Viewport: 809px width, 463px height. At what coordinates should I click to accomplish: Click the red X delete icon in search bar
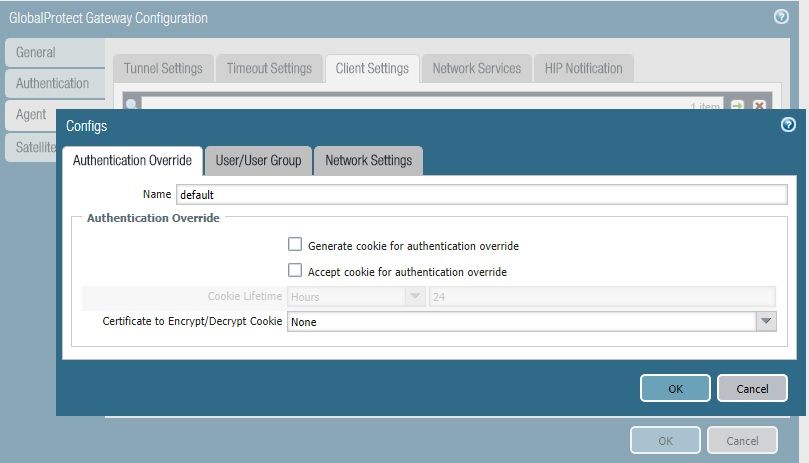coord(759,105)
